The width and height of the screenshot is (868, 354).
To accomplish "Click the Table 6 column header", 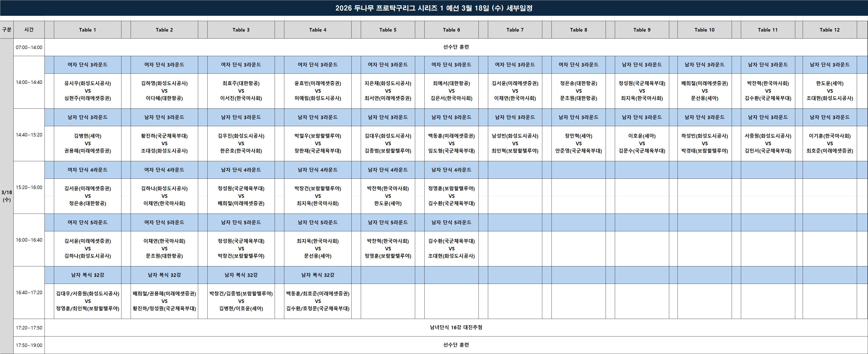I will point(451,30).
